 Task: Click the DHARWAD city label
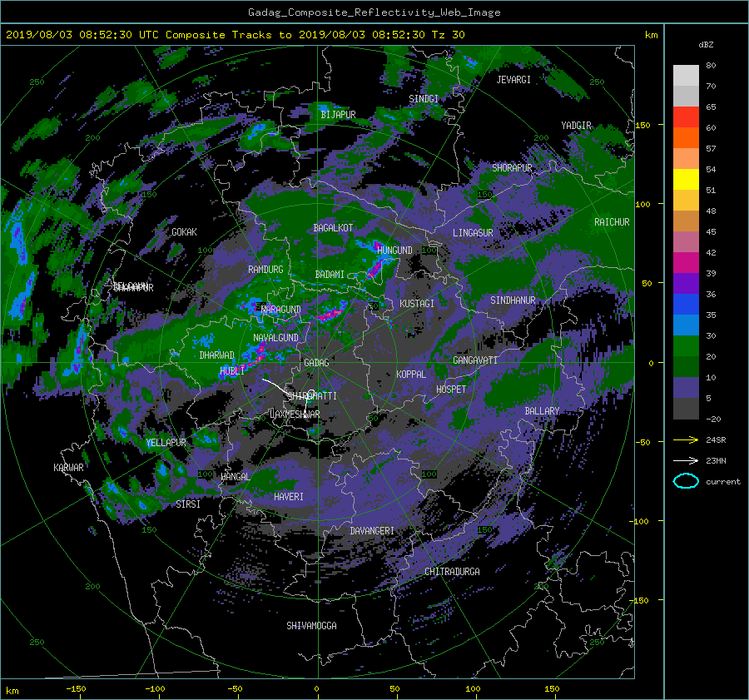click(x=217, y=355)
